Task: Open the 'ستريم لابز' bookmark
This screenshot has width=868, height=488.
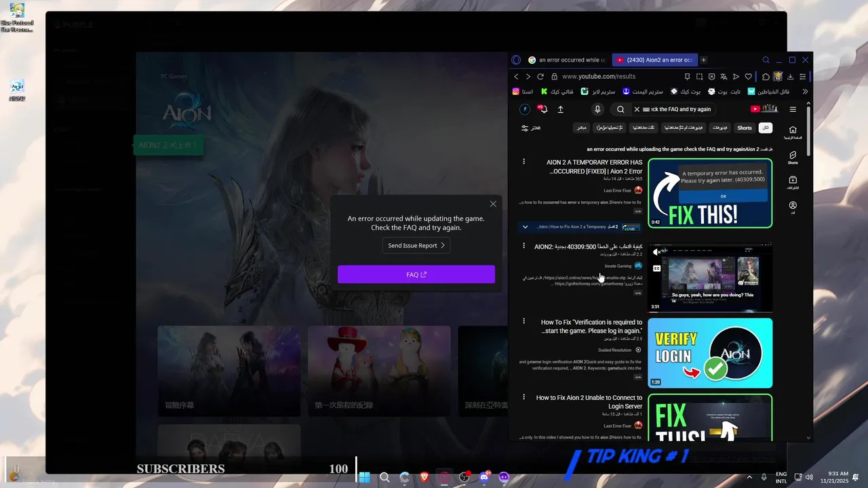Action: 598,91
